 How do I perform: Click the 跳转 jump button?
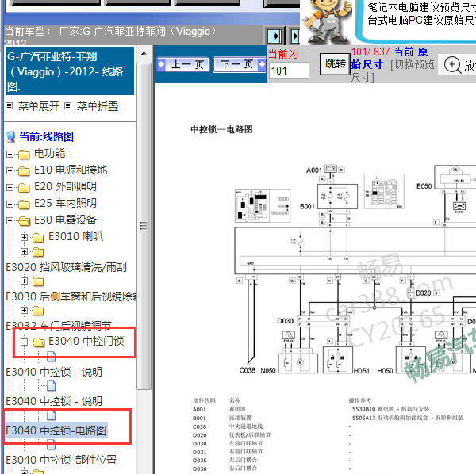[335, 63]
